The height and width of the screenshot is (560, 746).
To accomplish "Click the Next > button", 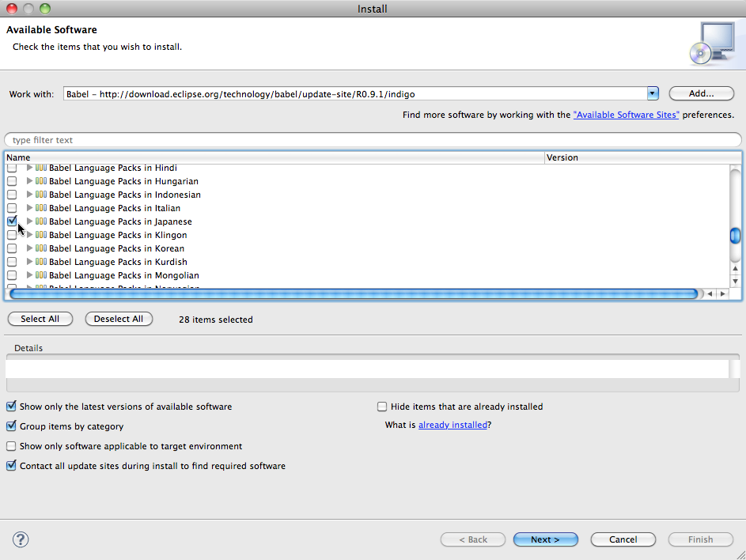I will (x=545, y=539).
